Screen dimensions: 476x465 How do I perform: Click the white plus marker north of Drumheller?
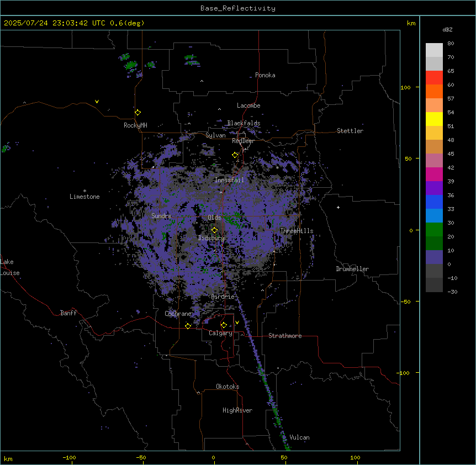coord(338,207)
